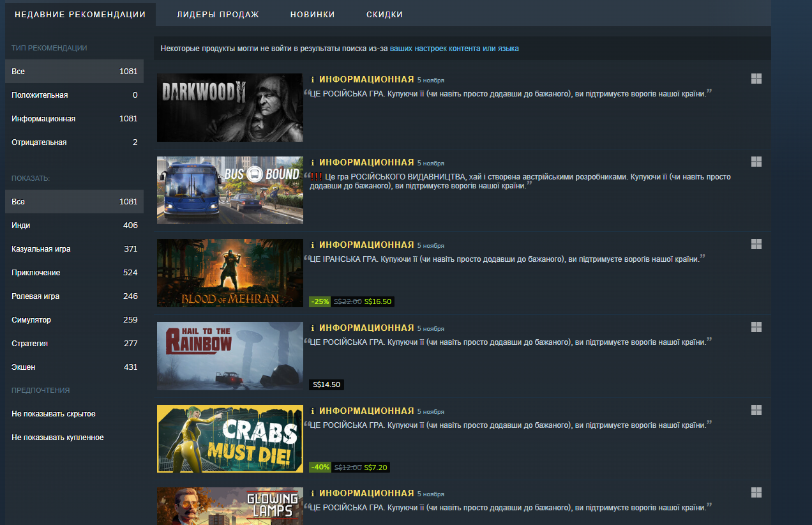Open the Hail to the Rainbow thumbnail
This screenshot has height=525, width=812.
pos(230,356)
